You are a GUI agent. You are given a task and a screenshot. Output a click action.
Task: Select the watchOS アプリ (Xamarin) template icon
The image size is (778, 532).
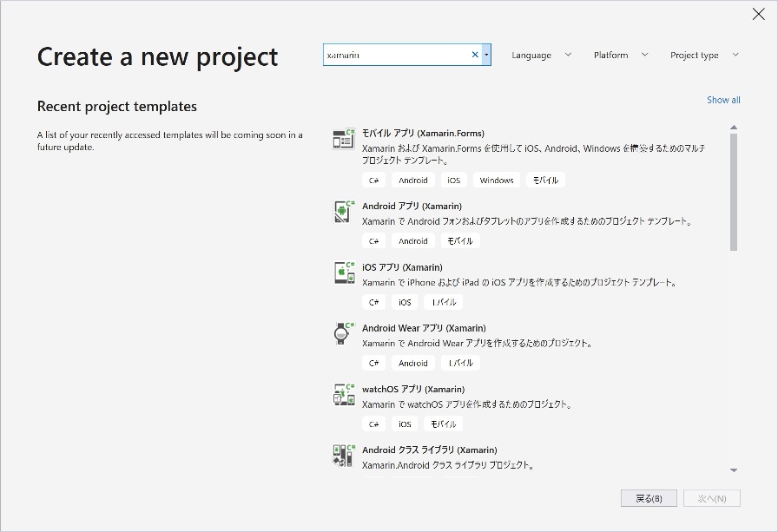pyautogui.click(x=344, y=394)
